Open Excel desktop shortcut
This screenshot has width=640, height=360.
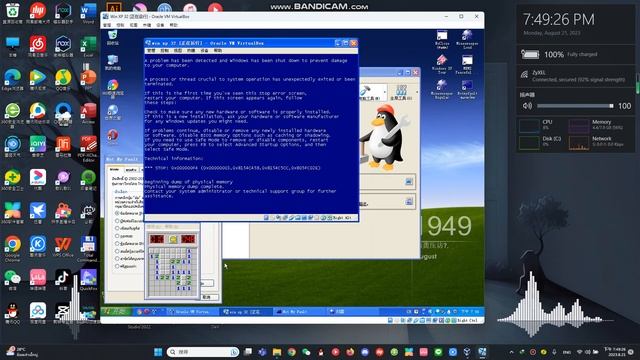point(88,46)
